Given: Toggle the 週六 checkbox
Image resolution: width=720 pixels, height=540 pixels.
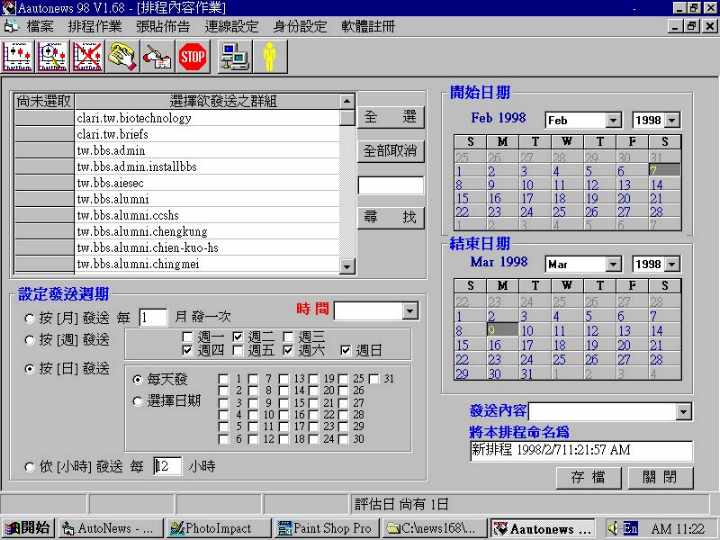Looking at the screenshot, I should [x=288, y=350].
